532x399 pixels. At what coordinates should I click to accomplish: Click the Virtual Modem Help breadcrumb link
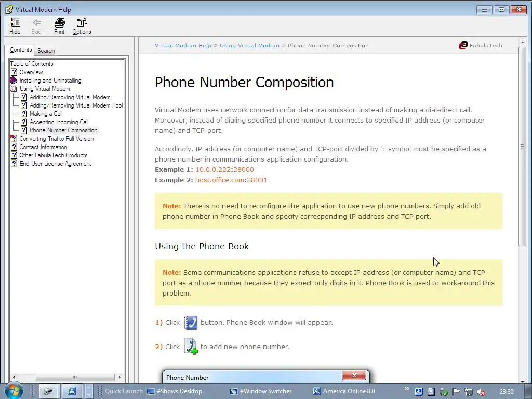[x=183, y=46]
